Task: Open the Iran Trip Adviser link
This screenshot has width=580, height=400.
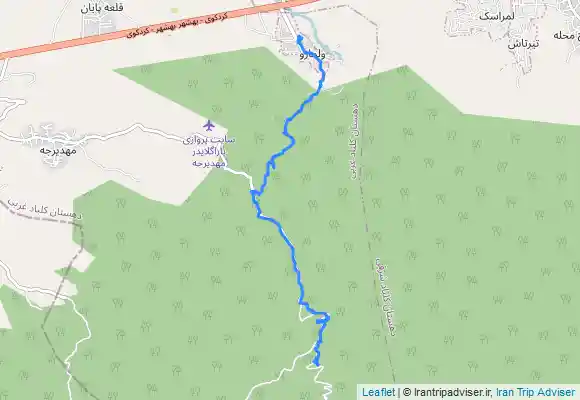Action: point(535,392)
